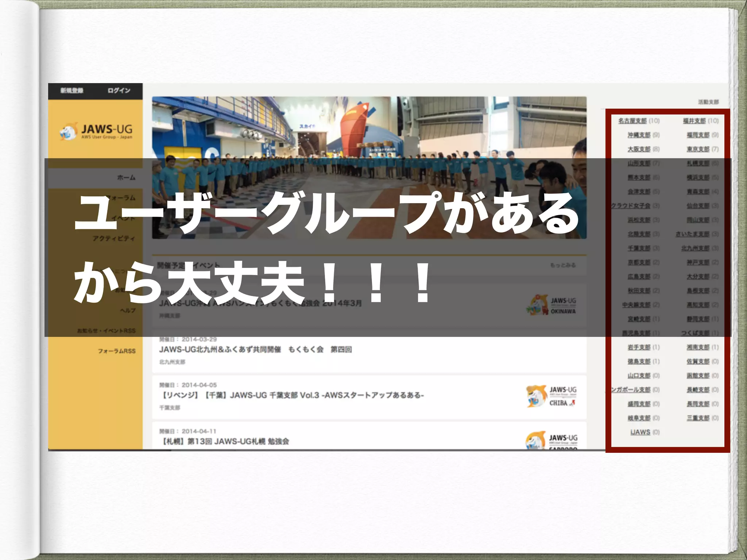Open 函館支部 branch link
The width and height of the screenshot is (747, 560).
click(x=698, y=376)
